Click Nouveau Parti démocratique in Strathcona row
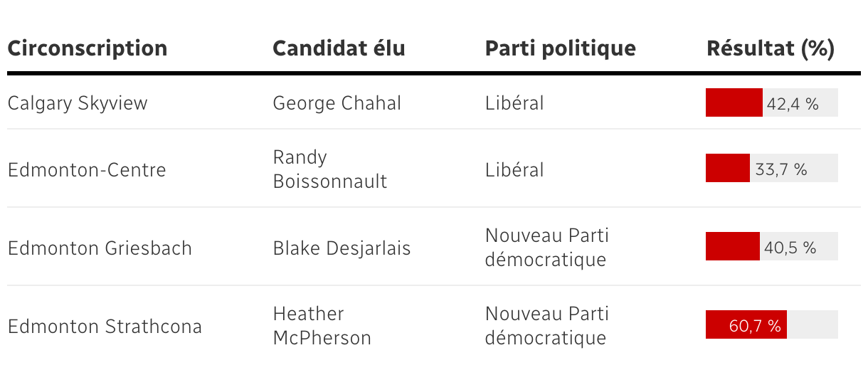 click(546, 326)
